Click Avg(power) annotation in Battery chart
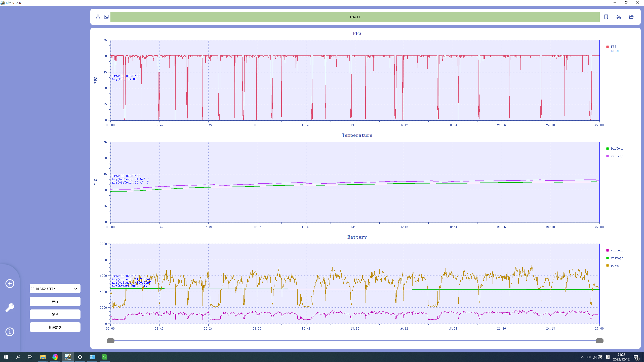 130,286
